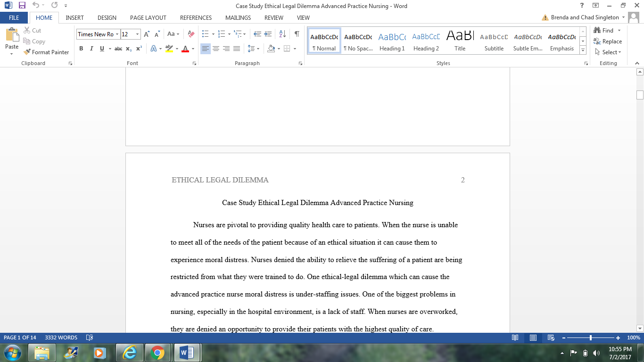644x362 pixels.
Task: Click the Redo/Repeat icon
Action: 54,6
